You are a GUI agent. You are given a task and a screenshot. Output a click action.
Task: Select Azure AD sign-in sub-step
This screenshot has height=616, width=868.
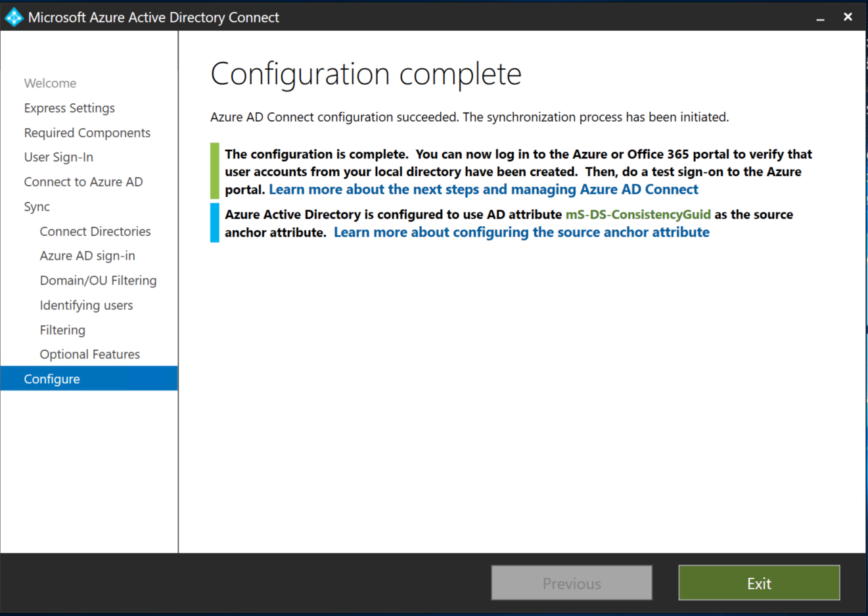click(87, 256)
